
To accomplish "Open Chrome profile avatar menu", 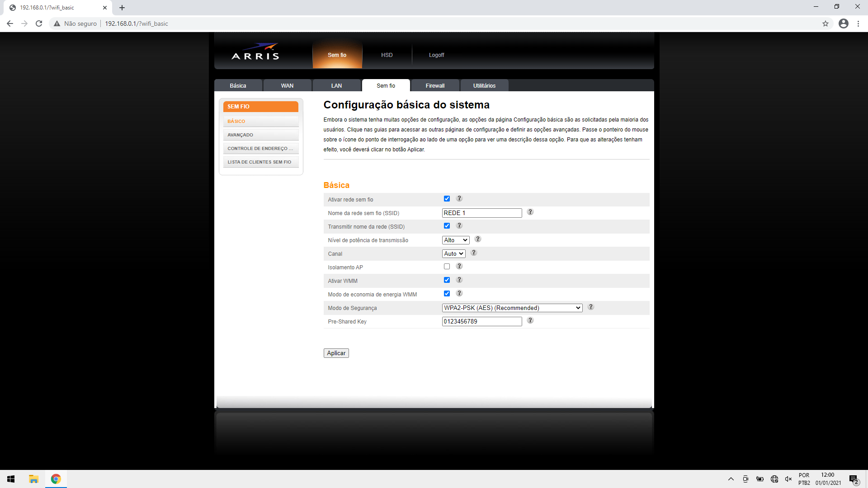I will (x=844, y=23).
